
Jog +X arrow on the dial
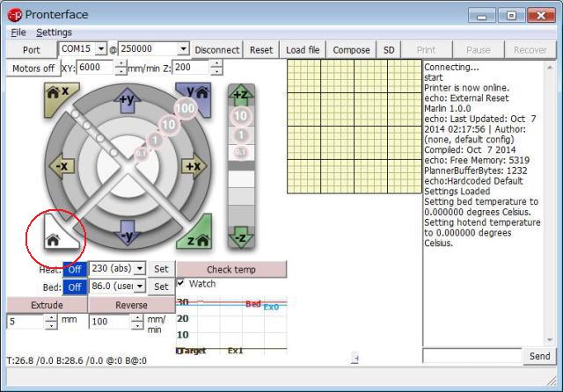(x=194, y=166)
